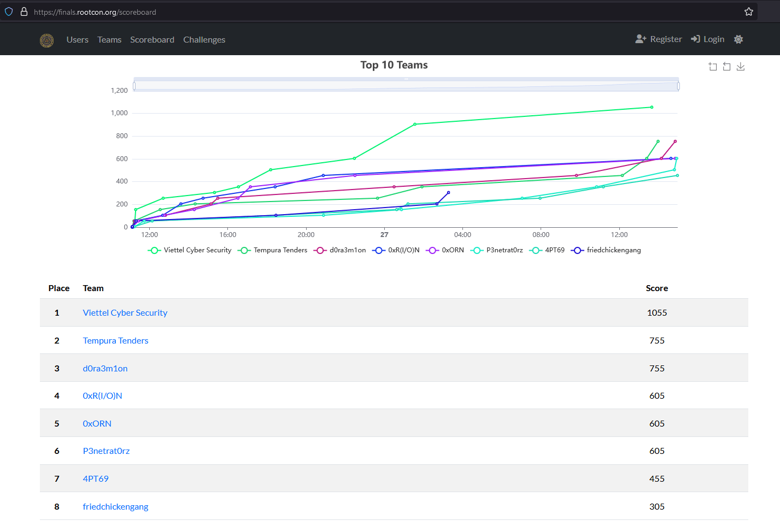The height and width of the screenshot is (532, 780).
Task: Open Viettel Cyber Security team page
Action: (125, 313)
